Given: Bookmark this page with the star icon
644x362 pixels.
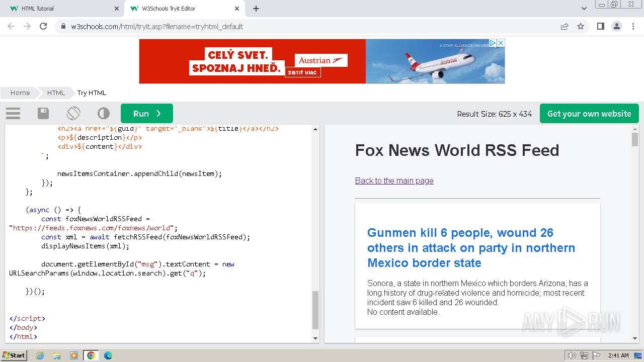Looking at the screenshot, I should click(x=581, y=26).
